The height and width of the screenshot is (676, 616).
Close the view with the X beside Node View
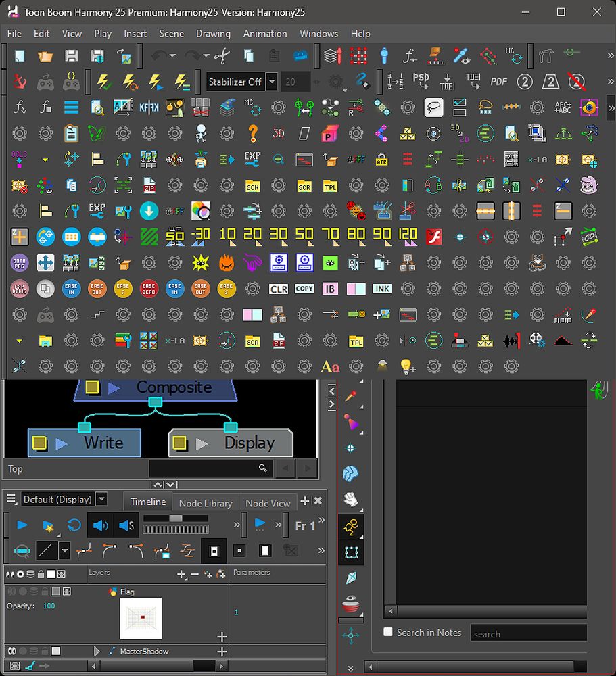coord(318,500)
